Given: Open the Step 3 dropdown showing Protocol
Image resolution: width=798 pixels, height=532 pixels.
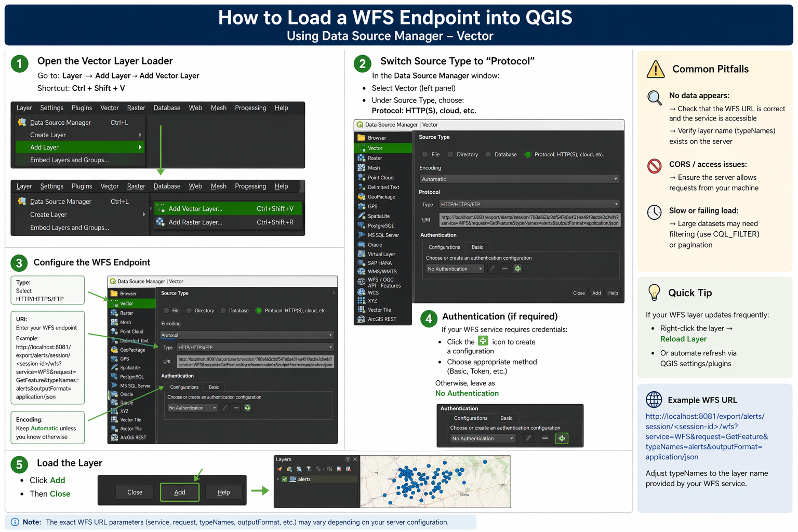Looking at the screenshot, I should click(247, 335).
